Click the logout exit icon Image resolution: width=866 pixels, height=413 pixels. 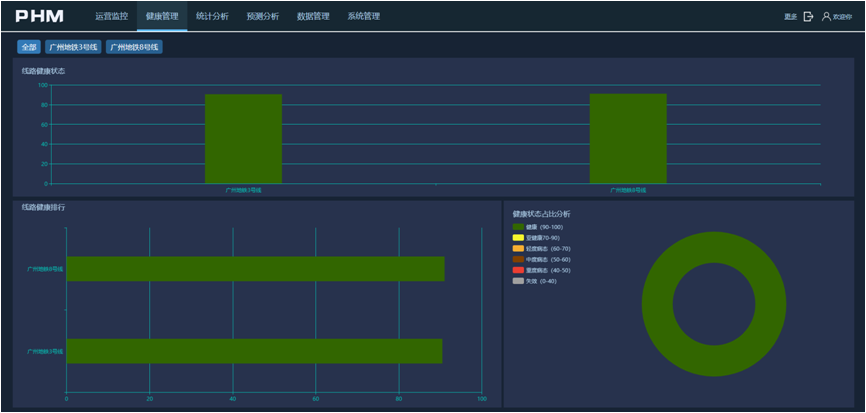point(808,17)
